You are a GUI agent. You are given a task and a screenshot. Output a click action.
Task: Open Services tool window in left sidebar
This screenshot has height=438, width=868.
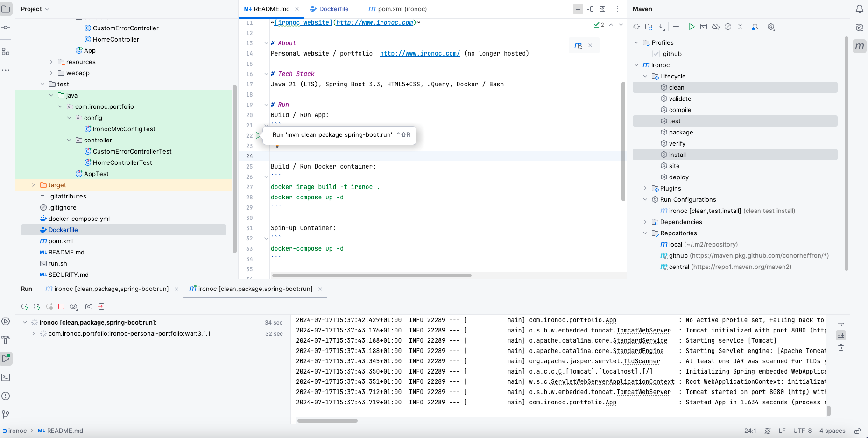[x=6, y=321]
